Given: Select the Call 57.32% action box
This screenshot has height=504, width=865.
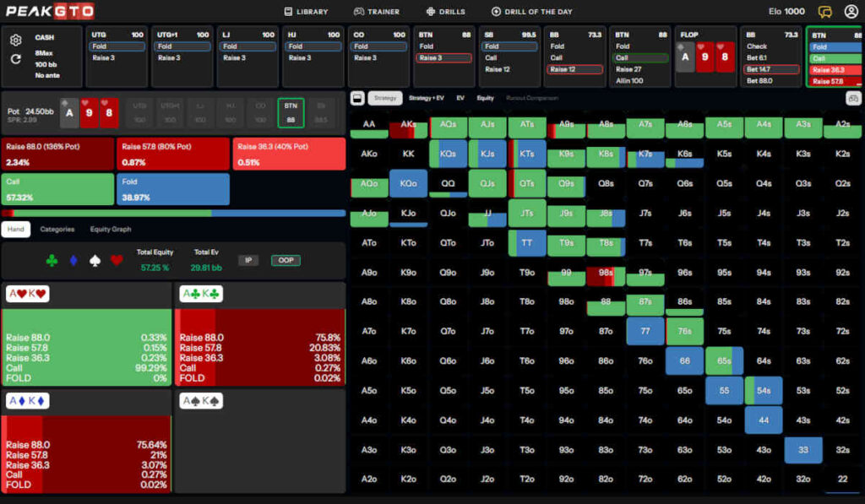Looking at the screenshot, I should click(x=57, y=188).
